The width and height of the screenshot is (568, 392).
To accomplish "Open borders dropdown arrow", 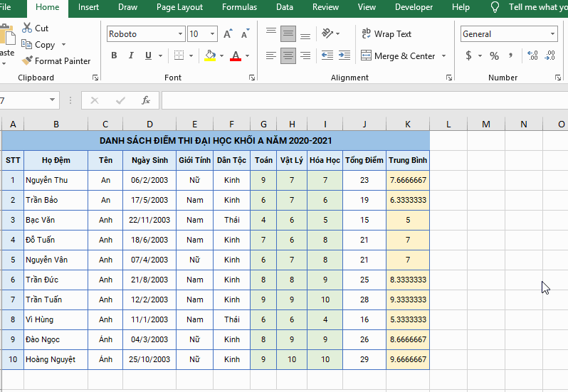I will [x=191, y=55].
